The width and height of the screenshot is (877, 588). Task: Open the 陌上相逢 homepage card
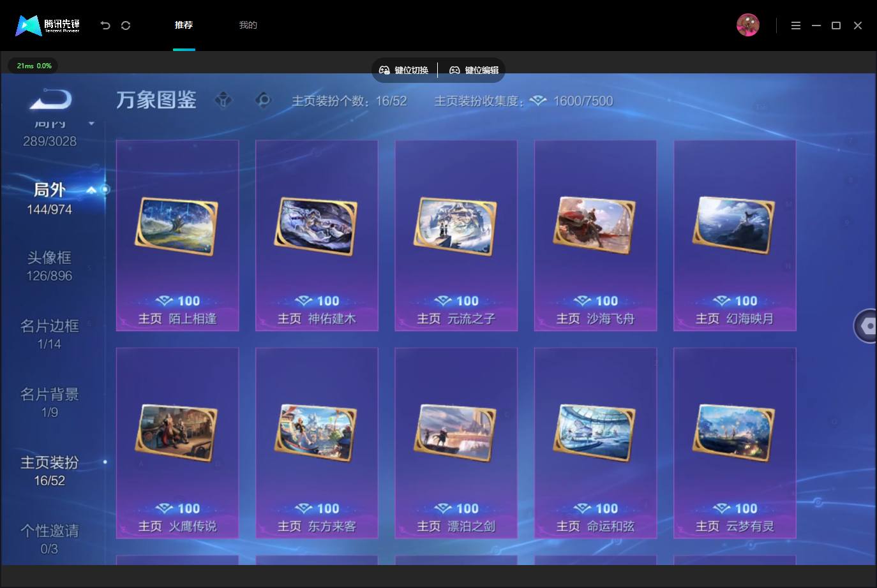click(x=177, y=235)
